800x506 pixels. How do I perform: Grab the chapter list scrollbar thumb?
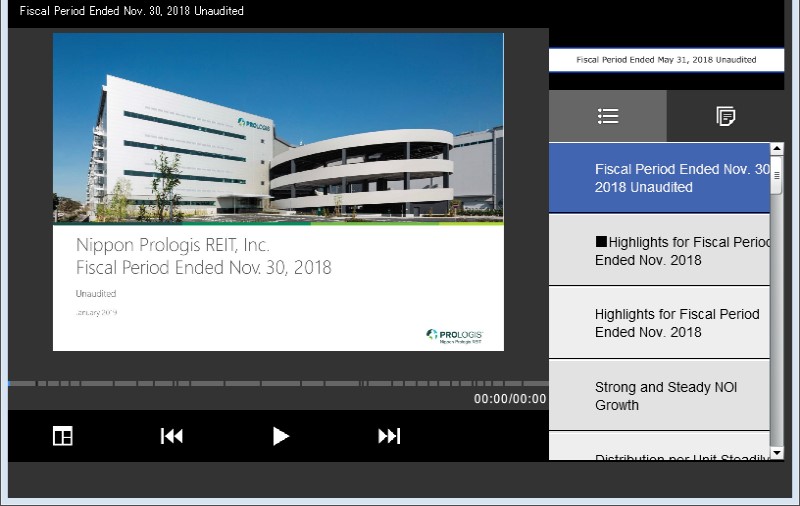(777, 175)
